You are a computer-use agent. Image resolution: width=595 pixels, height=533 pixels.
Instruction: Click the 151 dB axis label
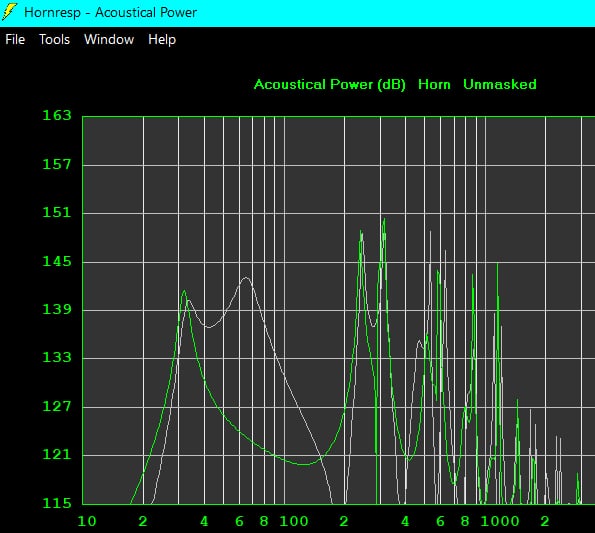tap(57, 212)
